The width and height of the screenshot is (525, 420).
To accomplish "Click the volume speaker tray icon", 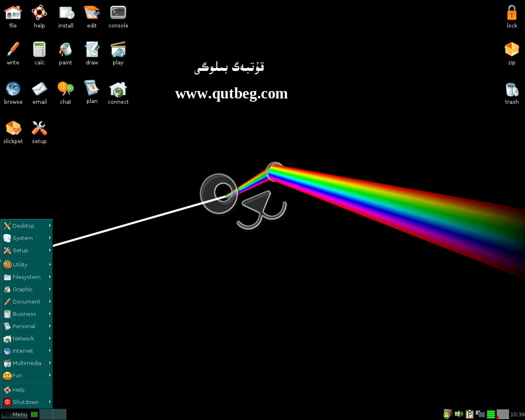I will click(459, 414).
